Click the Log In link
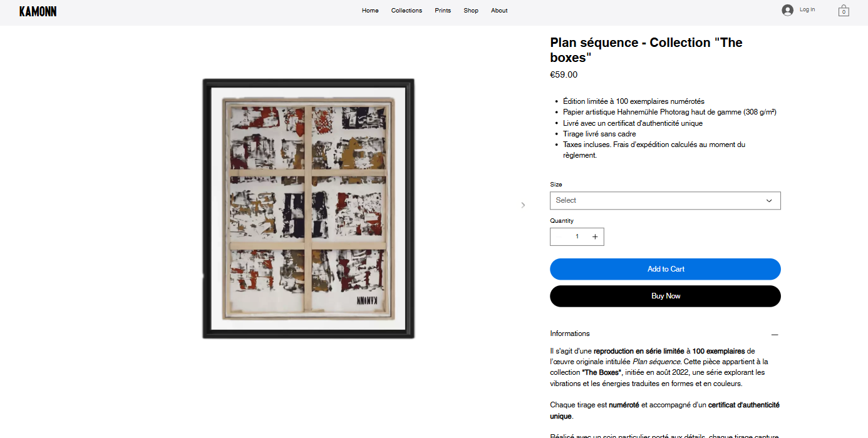 point(807,10)
